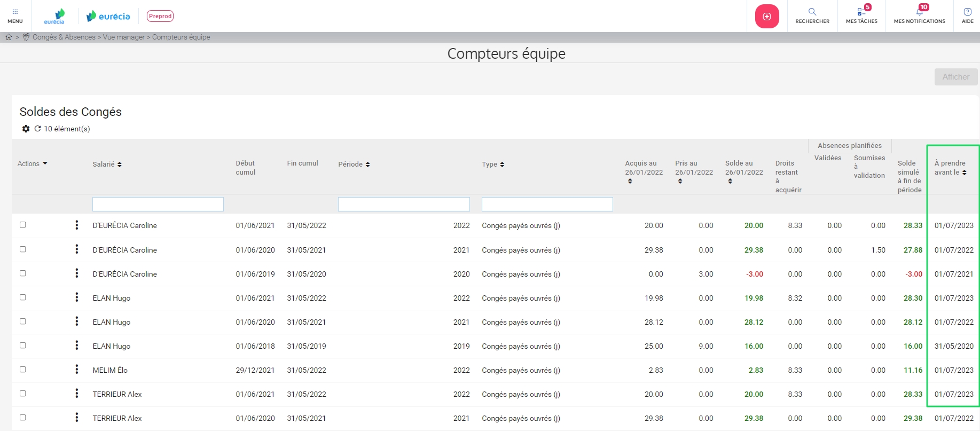Click the Compteurs équipe page title
This screenshot has width=980, height=431.
click(x=506, y=53)
